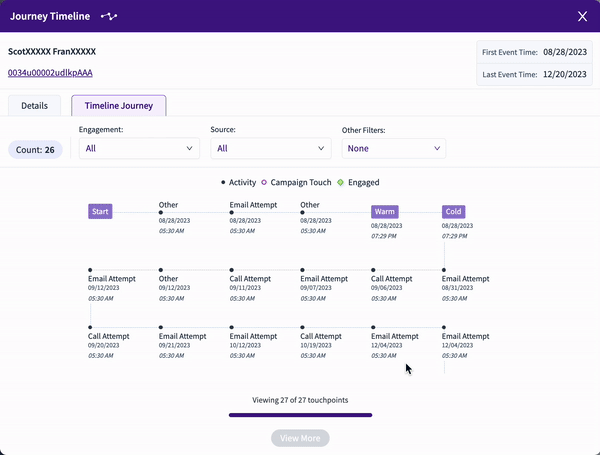The image size is (600, 455).
Task: Toggle the Activity legend item
Action: (x=238, y=183)
